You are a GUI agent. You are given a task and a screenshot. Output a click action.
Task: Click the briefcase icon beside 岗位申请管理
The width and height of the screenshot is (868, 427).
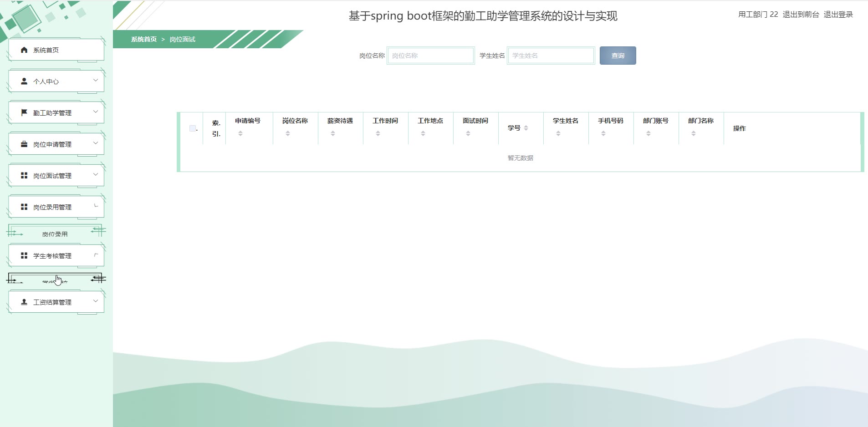pyautogui.click(x=24, y=144)
